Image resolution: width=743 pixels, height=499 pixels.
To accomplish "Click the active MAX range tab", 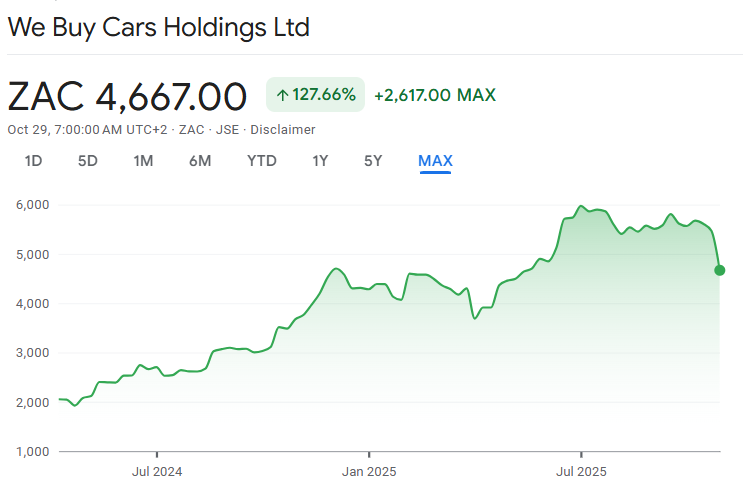I will tap(435, 161).
